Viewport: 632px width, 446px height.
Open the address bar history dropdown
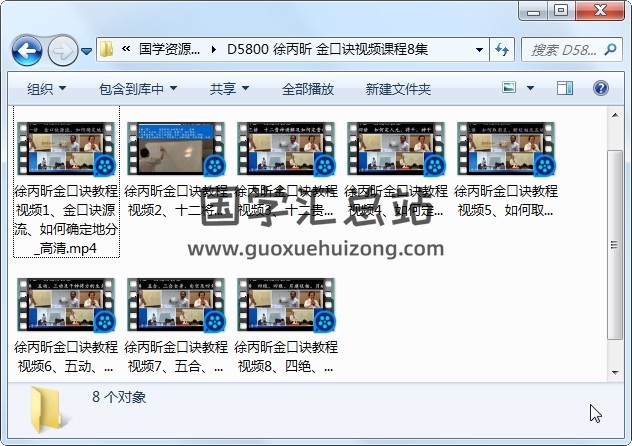point(479,50)
